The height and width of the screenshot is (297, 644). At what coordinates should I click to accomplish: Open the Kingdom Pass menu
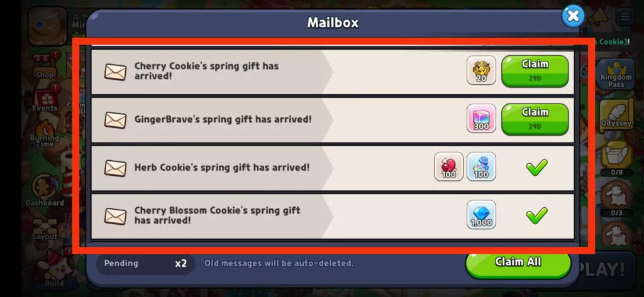[616, 74]
